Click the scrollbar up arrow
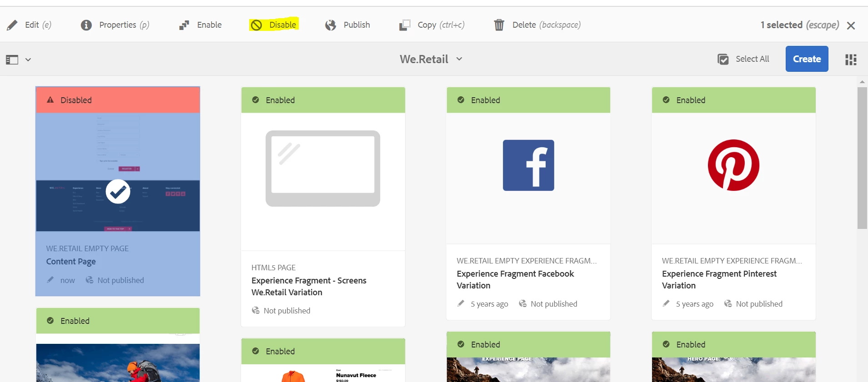868x382 pixels. click(862, 82)
